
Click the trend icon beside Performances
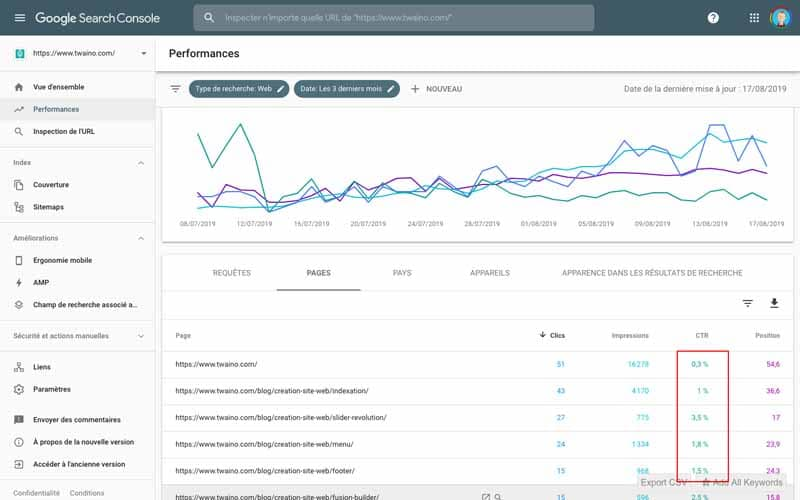pyautogui.click(x=19, y=109)
